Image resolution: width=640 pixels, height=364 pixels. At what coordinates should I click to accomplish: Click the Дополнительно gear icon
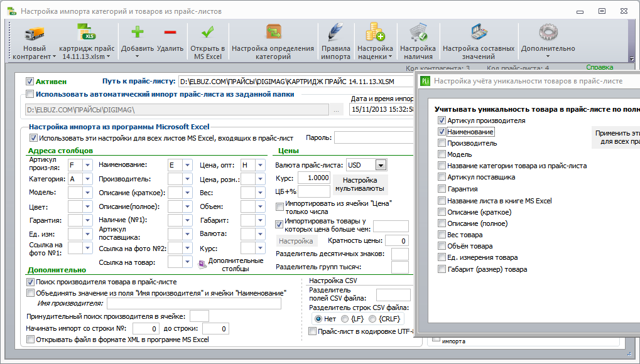click(548, 33)
